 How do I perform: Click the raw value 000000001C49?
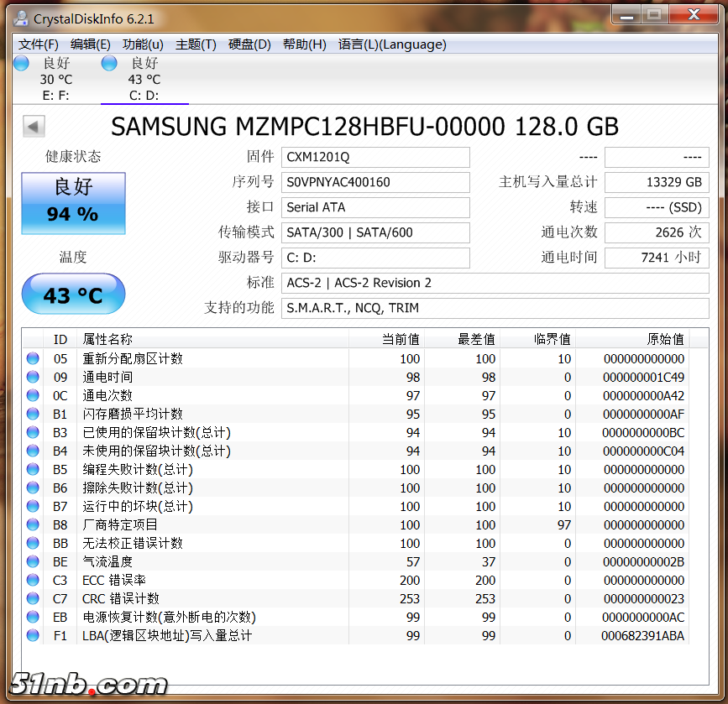point(643,378)
